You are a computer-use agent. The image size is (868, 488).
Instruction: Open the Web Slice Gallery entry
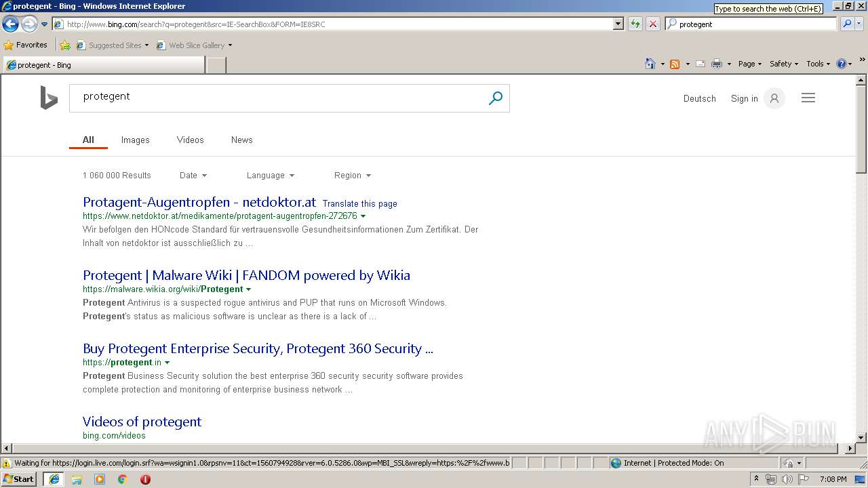coord(194,45)
